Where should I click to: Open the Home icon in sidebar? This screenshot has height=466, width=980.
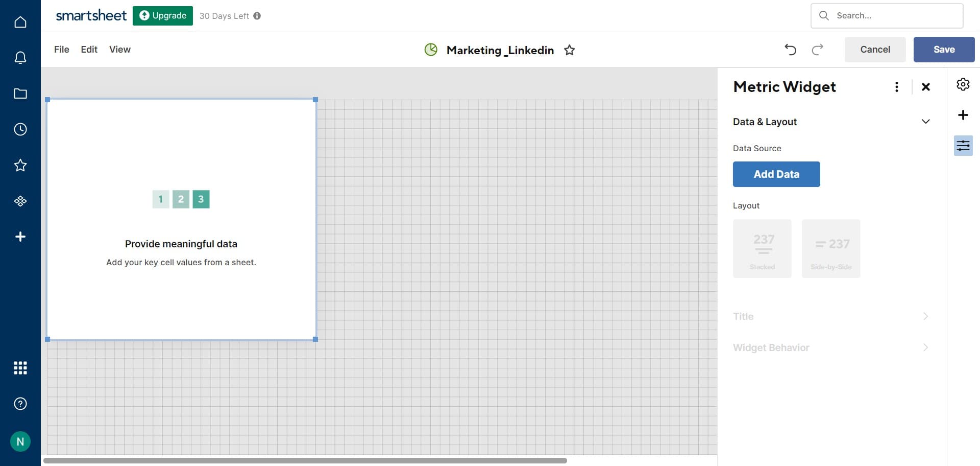click(x=20, y=22)
